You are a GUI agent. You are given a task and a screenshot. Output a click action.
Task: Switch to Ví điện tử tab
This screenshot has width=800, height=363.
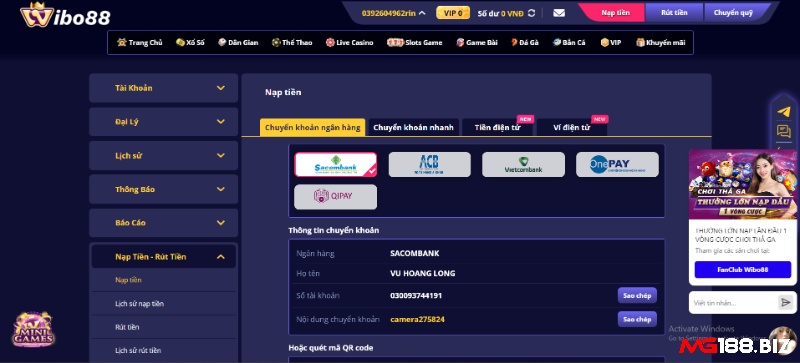click(571, 127)
